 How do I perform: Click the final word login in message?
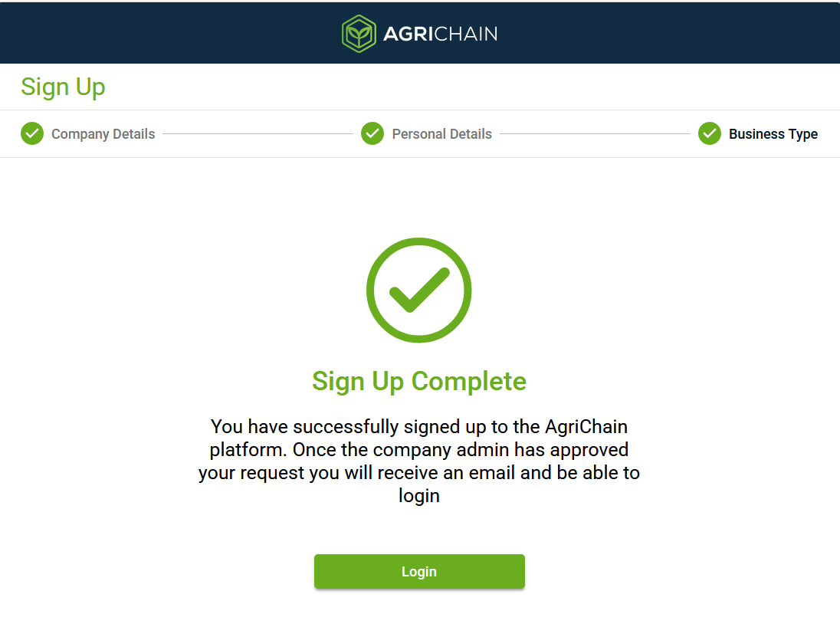point(419,496)
